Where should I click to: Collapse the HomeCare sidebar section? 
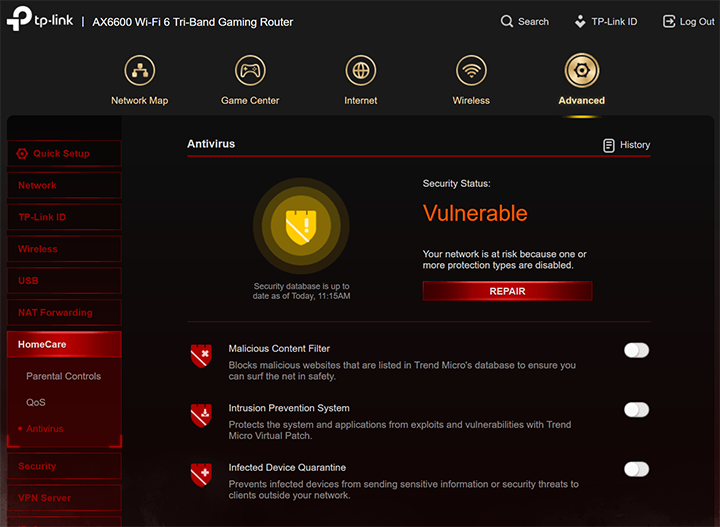pyautogui.click(x=64, y=345)
